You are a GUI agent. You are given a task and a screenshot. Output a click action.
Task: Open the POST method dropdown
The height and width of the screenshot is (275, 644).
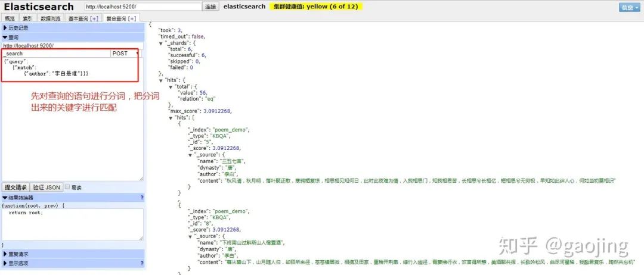(125, 54)
